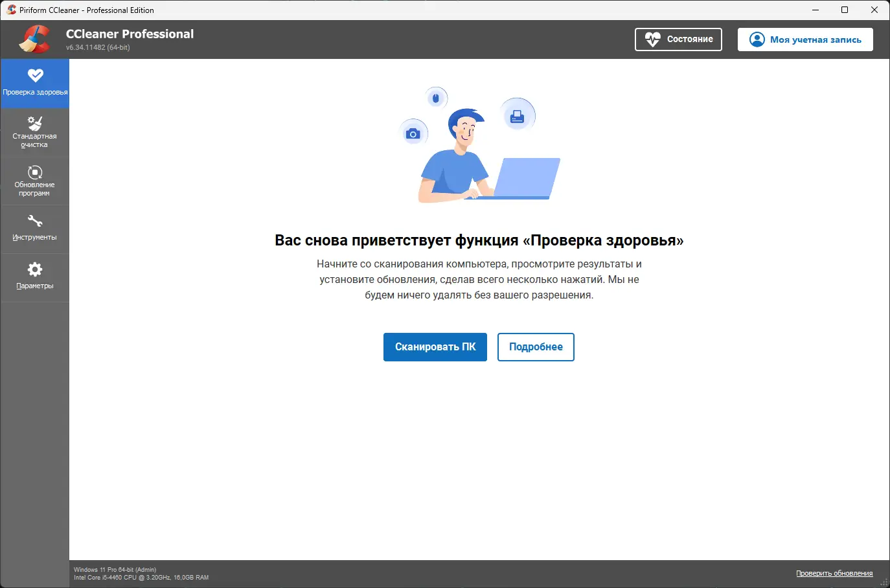Start scan with Сканировать ПК
Screen dimensions: 890x588
click(x=435, y=347)
